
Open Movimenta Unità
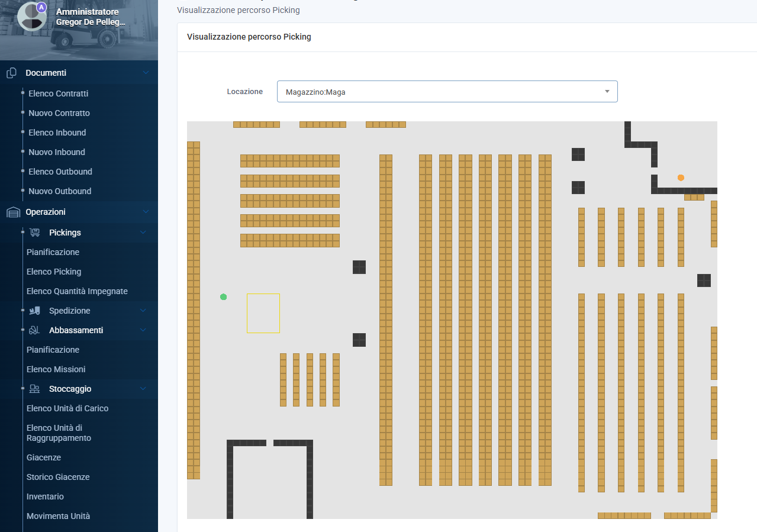point(59,516)
